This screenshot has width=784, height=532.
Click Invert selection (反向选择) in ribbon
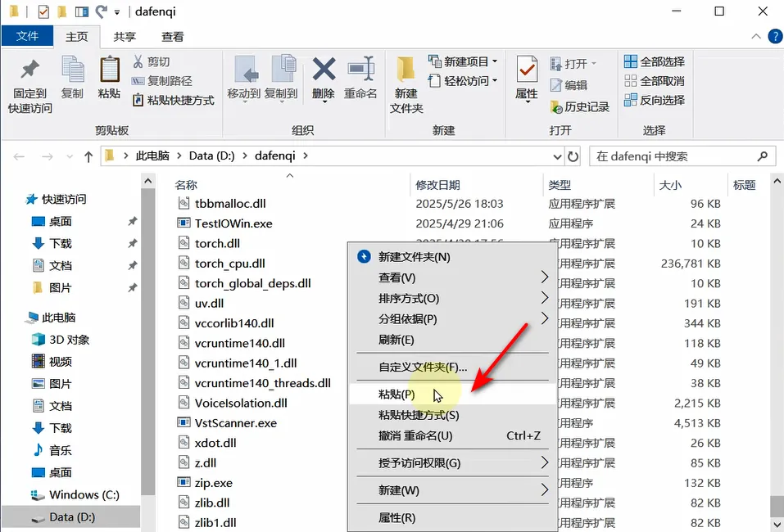coord(654,100)
